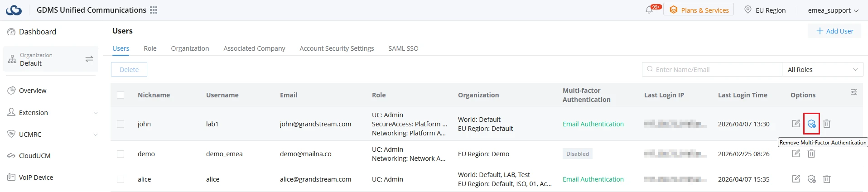This screenshot has width=868, height=192.
Task: Open the EU Region selector
Action: (x=765, y=10)
